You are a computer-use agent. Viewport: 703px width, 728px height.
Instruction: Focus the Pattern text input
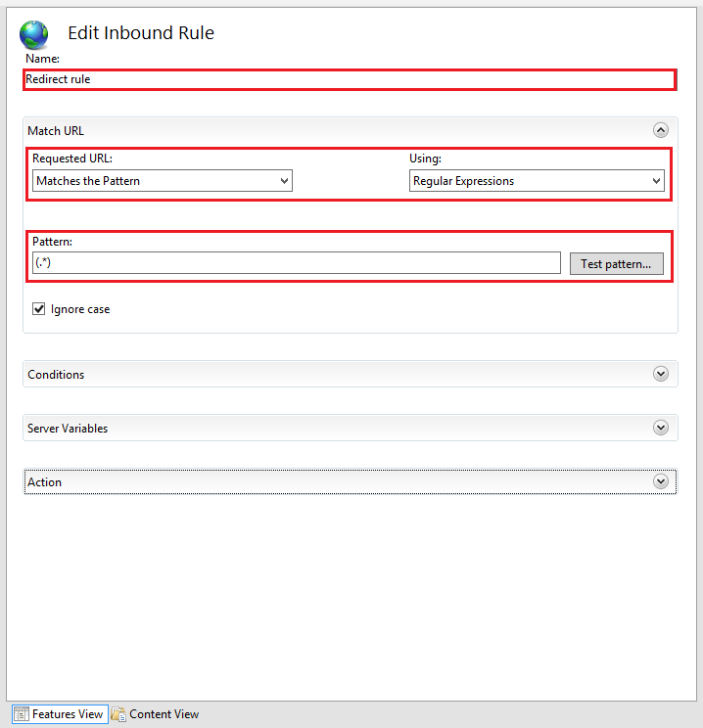(296, 263)
